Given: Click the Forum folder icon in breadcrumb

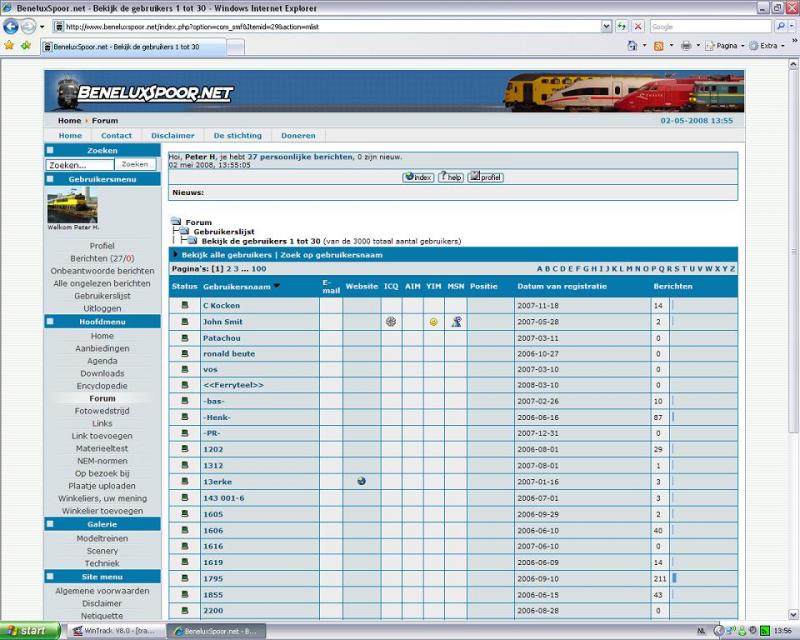Looking at the screenshot, I should pyautogui.click(x=176, y=221).
